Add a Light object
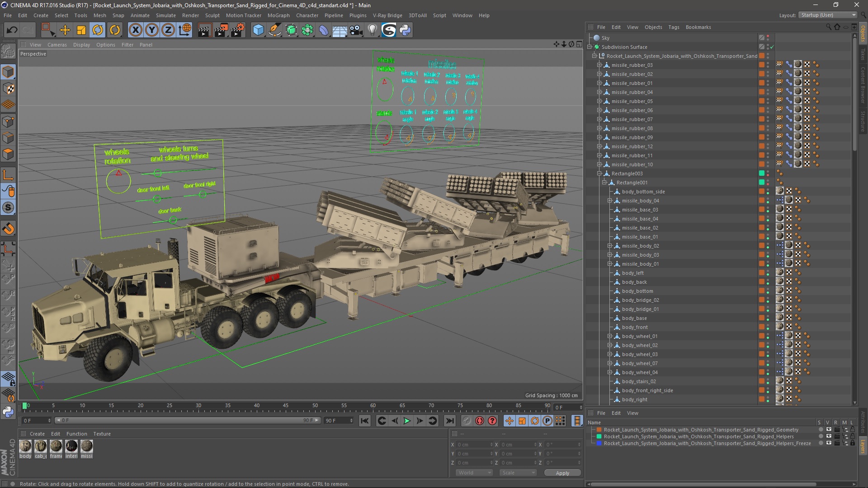Screen dimensions: 868x488 tap(373, 30)
